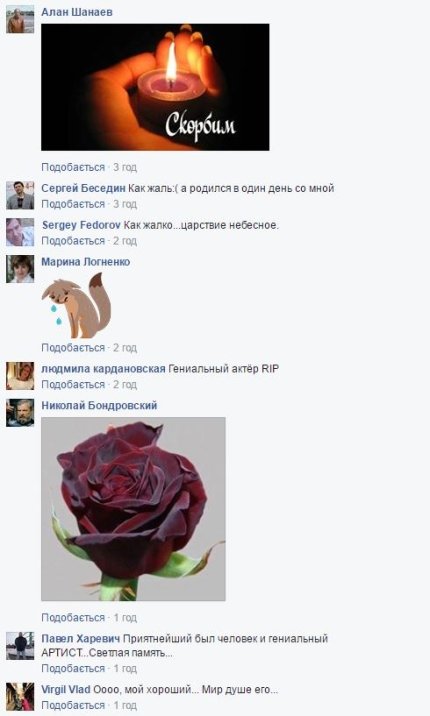Viewport: 430px width, 716px height.
Task: Like the rose comment by Николай Бондровский
Action: pos(73,617)
